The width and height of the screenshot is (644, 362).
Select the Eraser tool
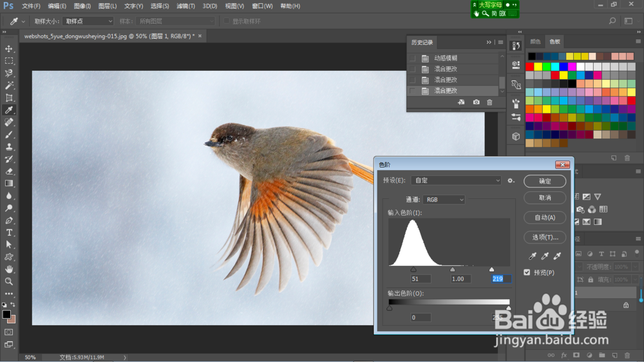point(8,171)
